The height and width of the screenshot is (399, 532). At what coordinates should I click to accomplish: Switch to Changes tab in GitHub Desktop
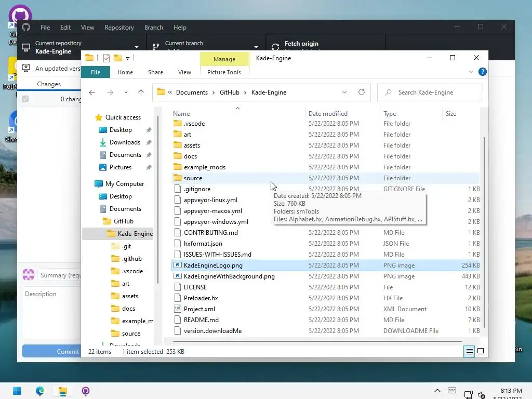[49, 84]
